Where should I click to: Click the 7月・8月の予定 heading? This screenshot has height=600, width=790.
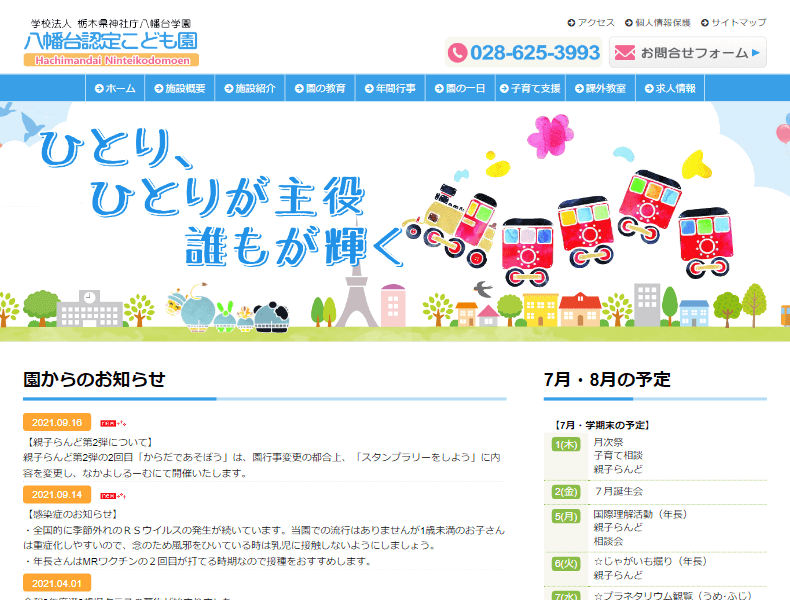(x=607, y=379)
